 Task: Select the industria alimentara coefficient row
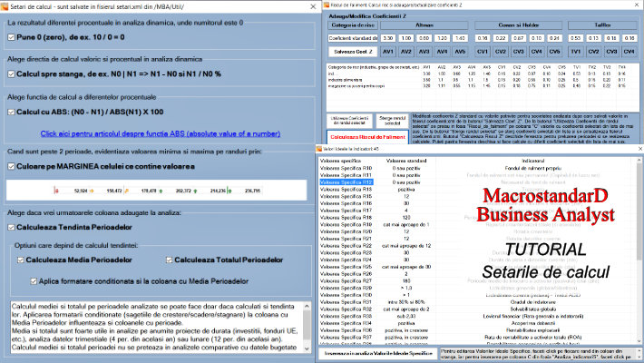click(x=483, y=80)
